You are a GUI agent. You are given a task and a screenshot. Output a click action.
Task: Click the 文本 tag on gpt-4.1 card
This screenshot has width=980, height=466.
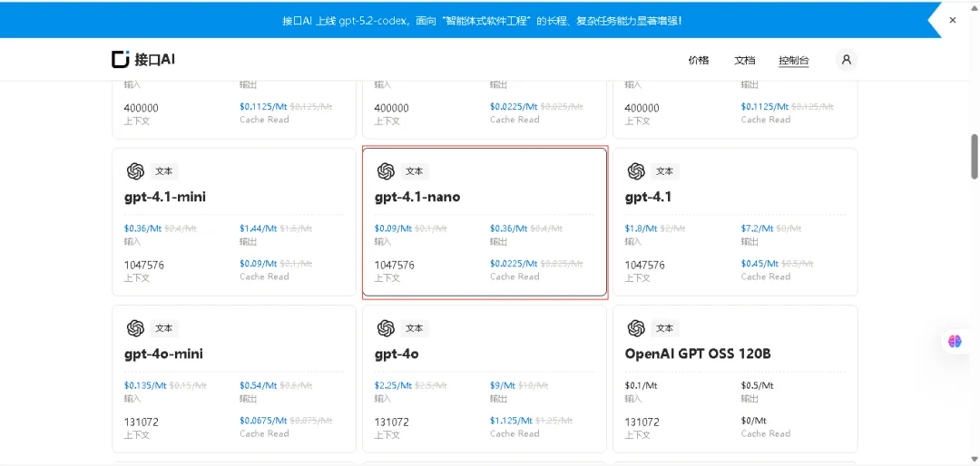[665, 171]
